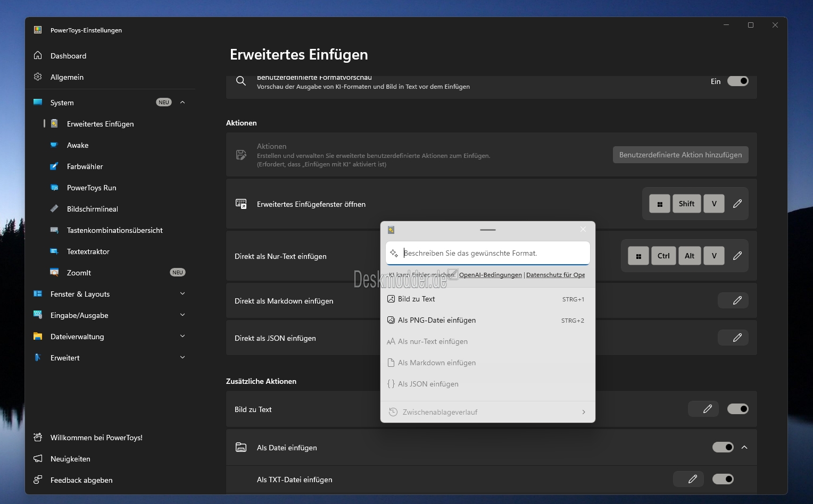Click the AI sparkle icon in input
Screen dimensions: 813x504
394,253
